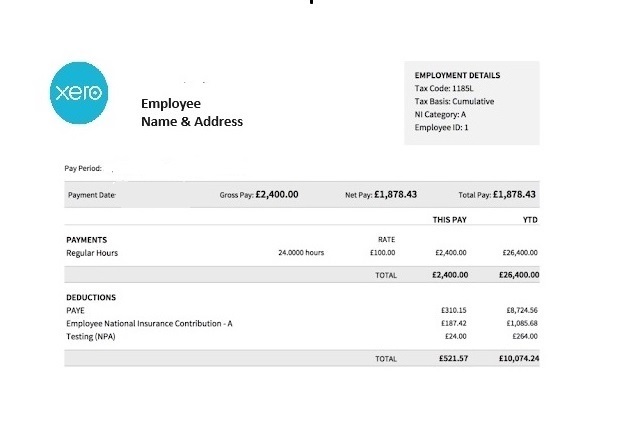Click the Employment Details heading

[457, 75]
